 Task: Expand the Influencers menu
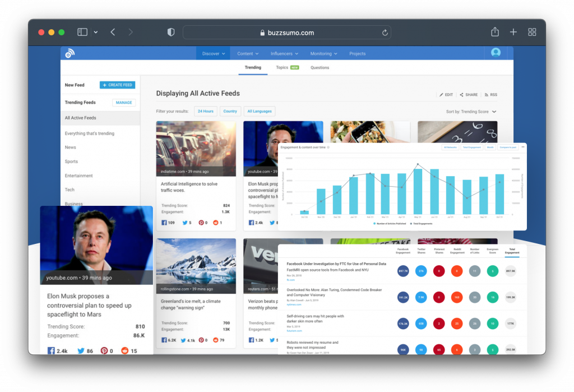coord(284,53)
